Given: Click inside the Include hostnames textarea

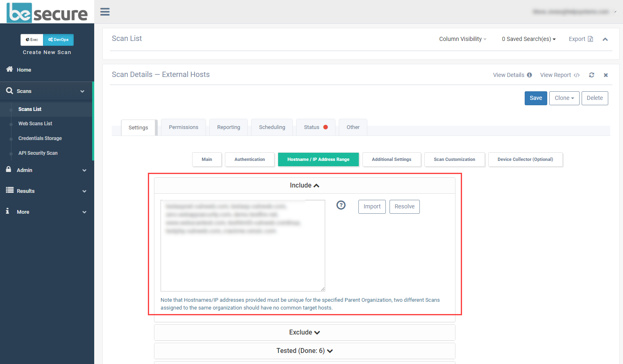Looking at the screenshot, I should click(x=243, y=246).
